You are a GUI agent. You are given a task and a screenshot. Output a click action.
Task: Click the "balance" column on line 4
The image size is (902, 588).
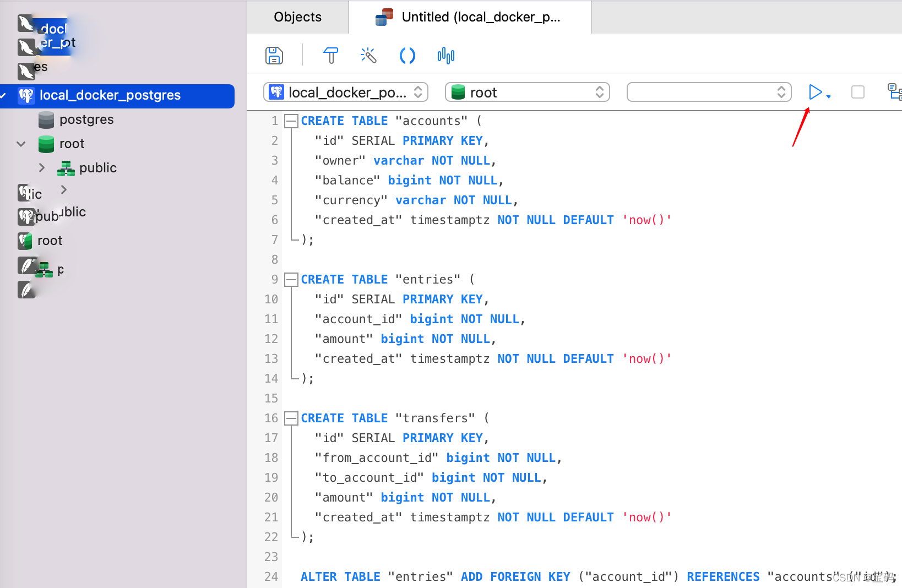tap(347, 180)
